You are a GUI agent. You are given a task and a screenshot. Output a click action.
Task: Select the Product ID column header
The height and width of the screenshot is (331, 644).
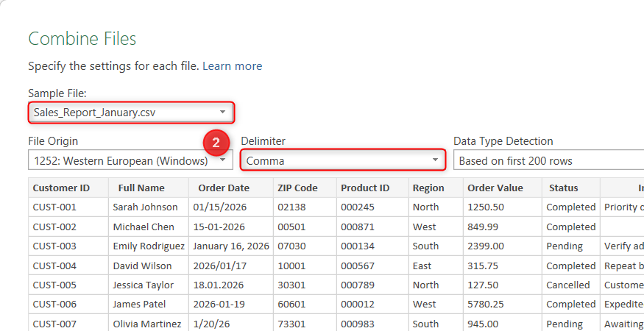pyautogui.click(x=372, y=188)
